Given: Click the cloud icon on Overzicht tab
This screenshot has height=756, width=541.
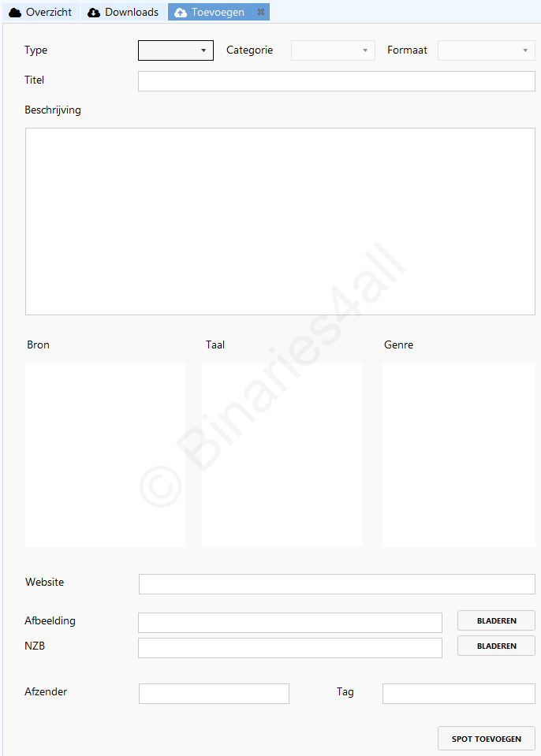Looking at the screenshot, I should click(x=15, y=13).
